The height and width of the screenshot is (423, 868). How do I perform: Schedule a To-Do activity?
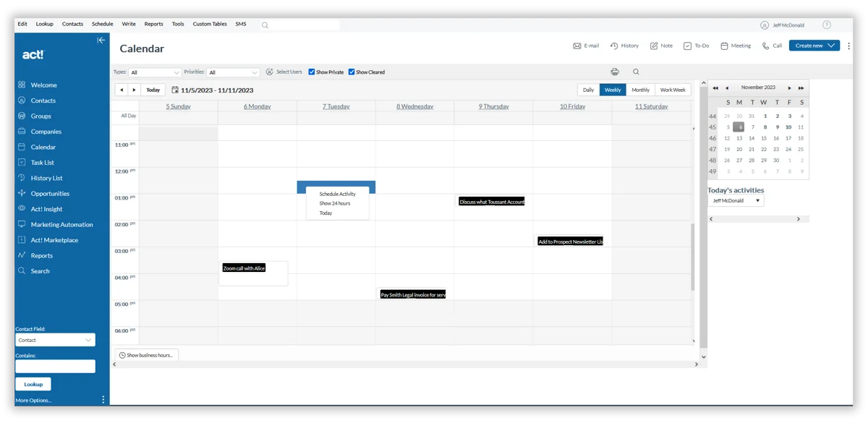point(697,46)
